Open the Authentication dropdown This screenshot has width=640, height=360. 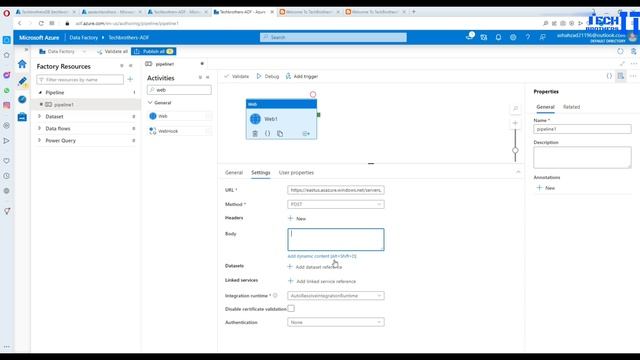tap(336, 322)
